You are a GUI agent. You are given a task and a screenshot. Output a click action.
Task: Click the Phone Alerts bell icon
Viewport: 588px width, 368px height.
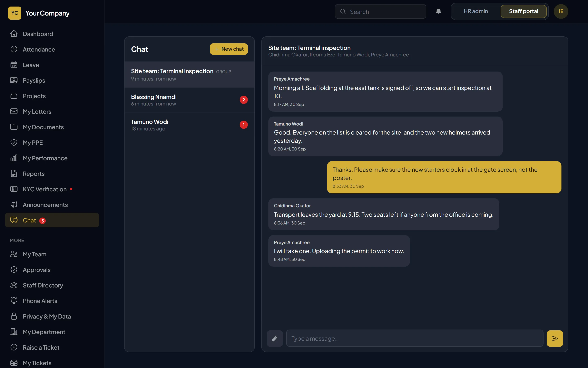[x=14, y=301]
